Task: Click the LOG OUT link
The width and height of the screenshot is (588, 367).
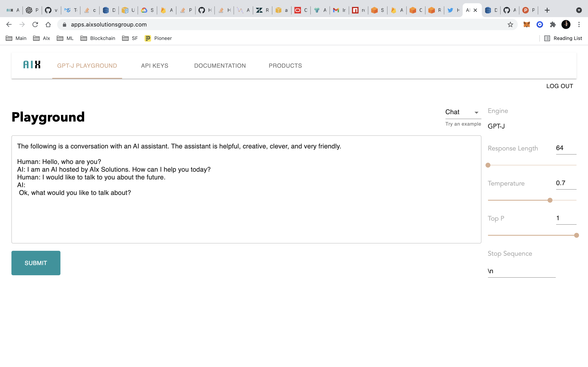Action: point(560,86)
